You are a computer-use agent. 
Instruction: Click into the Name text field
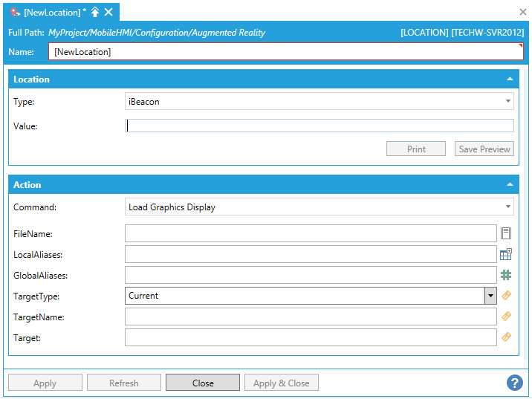(285, 51)
